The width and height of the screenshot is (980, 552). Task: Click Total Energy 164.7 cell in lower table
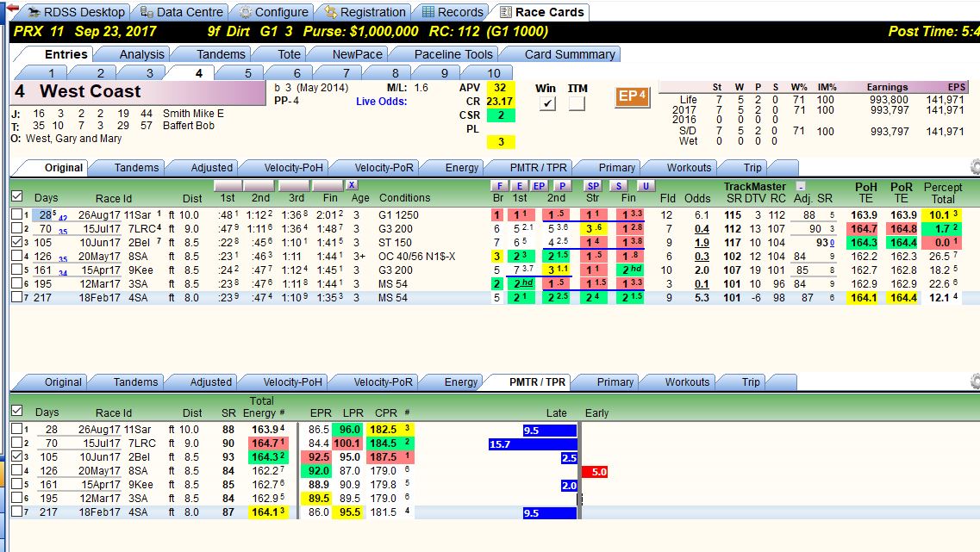269,443
